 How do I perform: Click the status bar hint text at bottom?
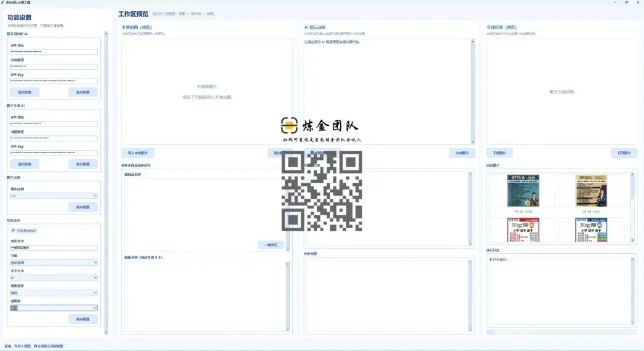(35, 346)
